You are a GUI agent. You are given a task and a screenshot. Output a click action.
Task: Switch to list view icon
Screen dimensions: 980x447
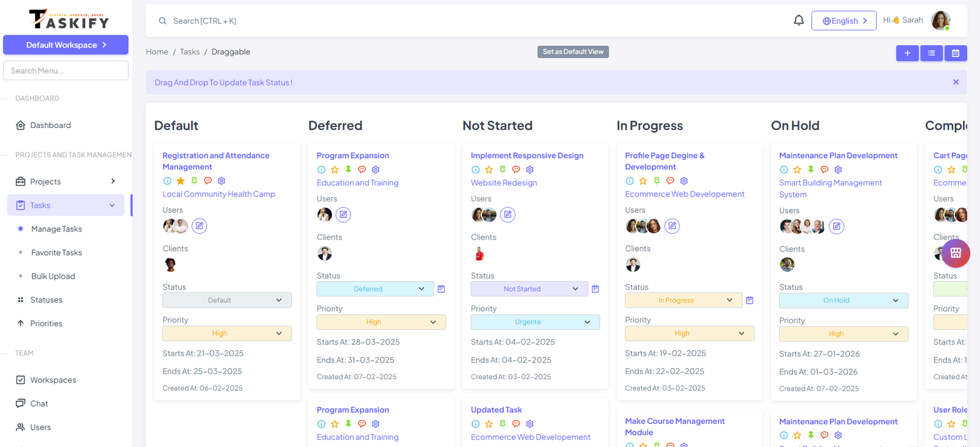[932, 53]
